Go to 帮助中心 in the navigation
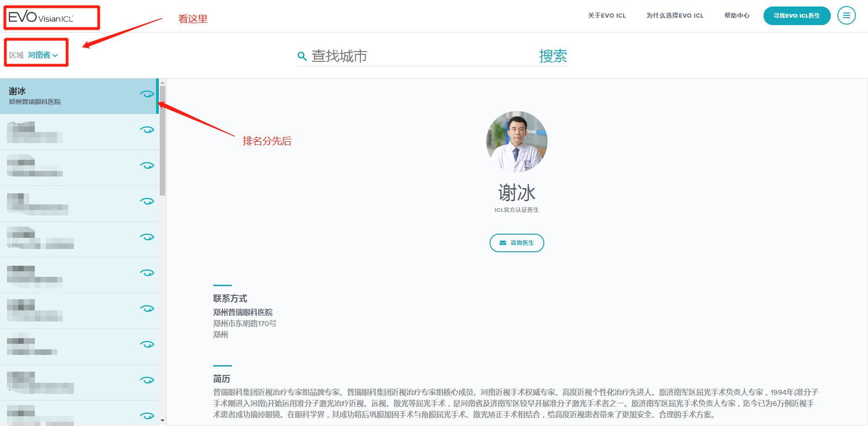Screen dimensions: 868x426 (x=737, y=15)
